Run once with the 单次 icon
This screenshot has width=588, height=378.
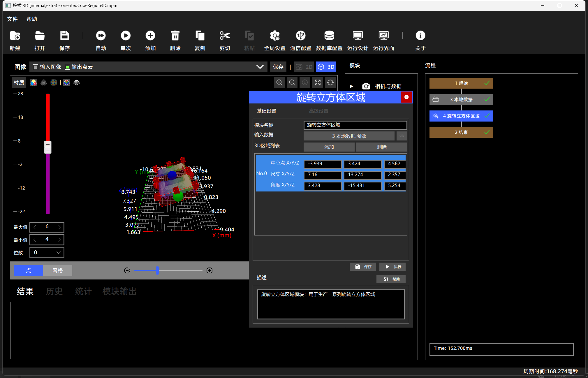click(126, 36)
